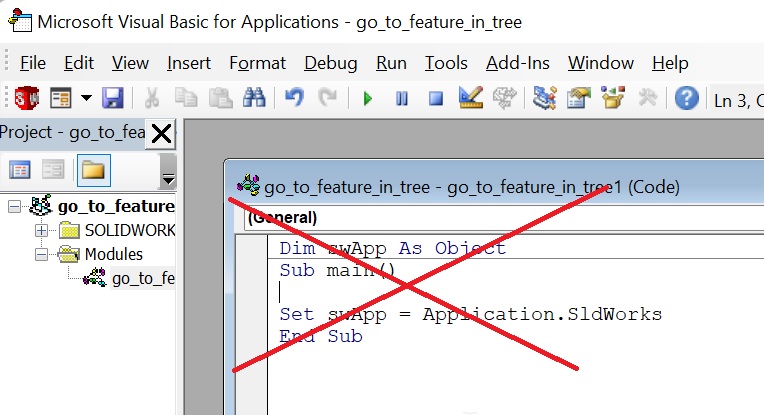Open the (General) object dropdown
The height and width of the screenshot is (415, 764).
coord(504,218)
